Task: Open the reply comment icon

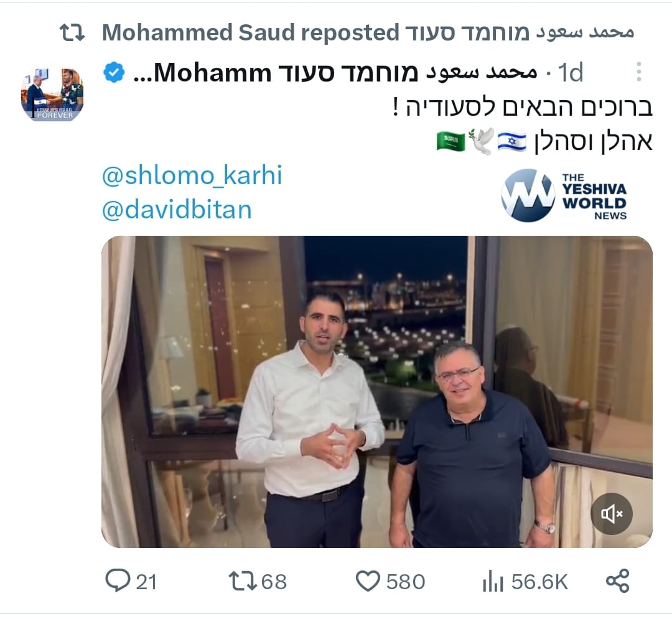Action: [x=118, y=580]
